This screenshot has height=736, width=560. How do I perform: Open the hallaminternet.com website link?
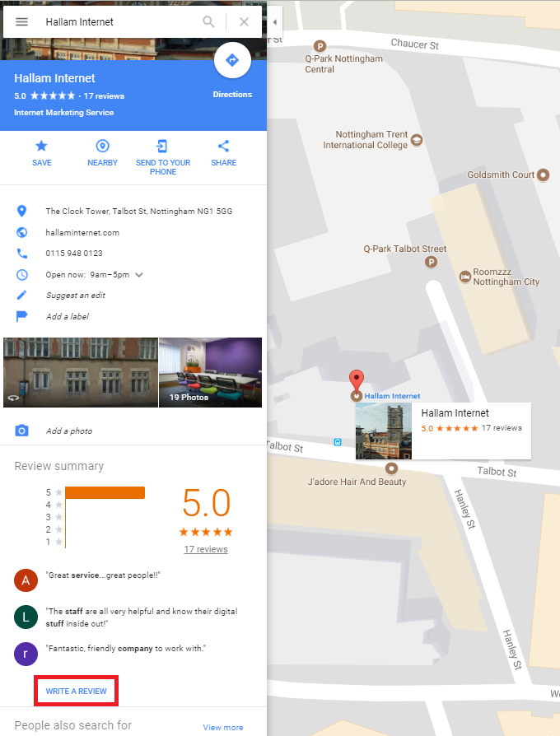[x=82, y=232]
